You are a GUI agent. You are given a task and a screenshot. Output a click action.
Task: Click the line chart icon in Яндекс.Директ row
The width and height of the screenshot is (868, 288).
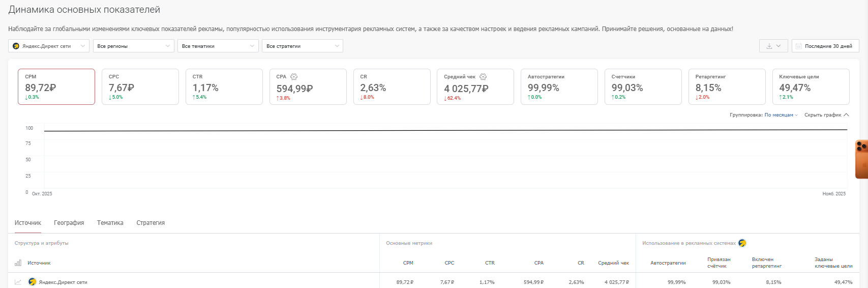pos(18,282)
